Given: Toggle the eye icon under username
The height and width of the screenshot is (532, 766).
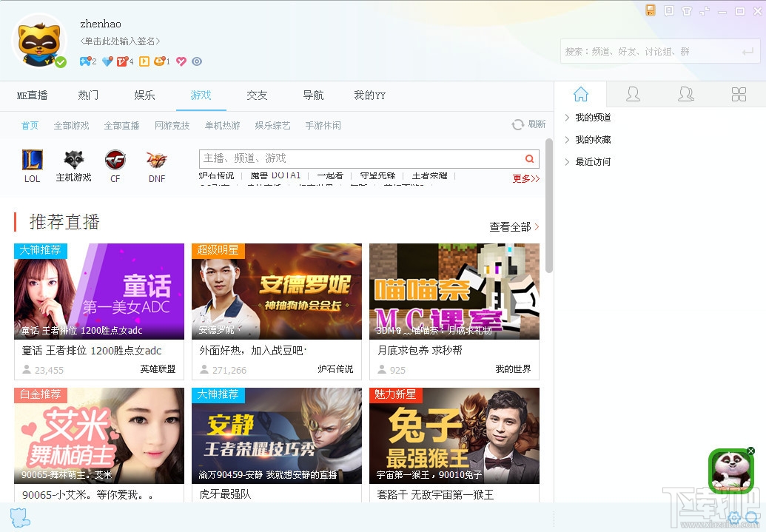Looking at the screenshot, I should point(197,61).
